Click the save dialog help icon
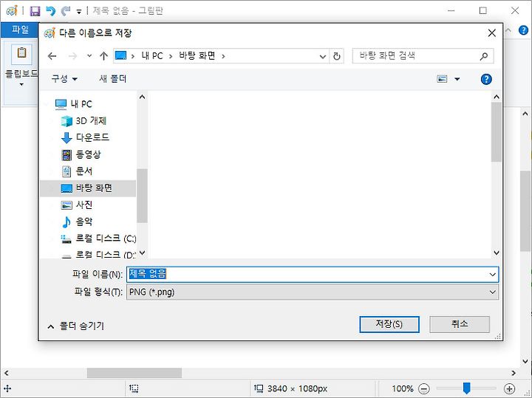This screenshot has height=398, width=532. 486,79
